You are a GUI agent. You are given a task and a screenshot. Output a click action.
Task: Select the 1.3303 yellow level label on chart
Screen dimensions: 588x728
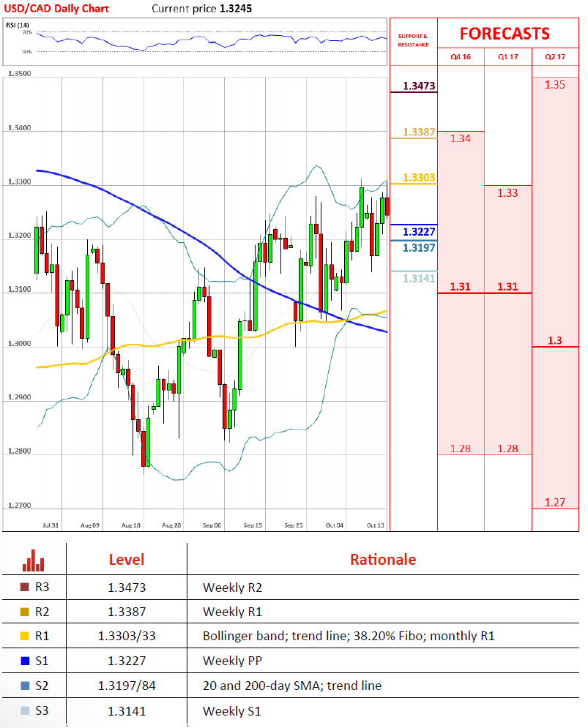click(419, 178)
